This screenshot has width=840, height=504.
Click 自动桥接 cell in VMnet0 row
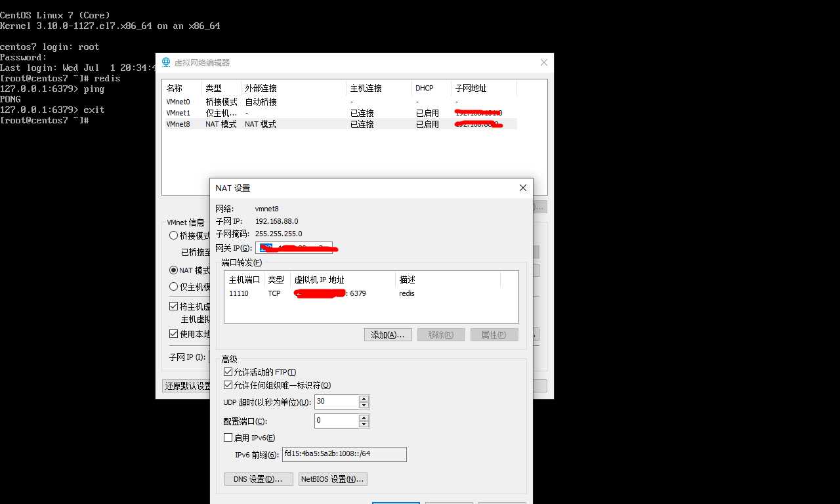(261, 102)
